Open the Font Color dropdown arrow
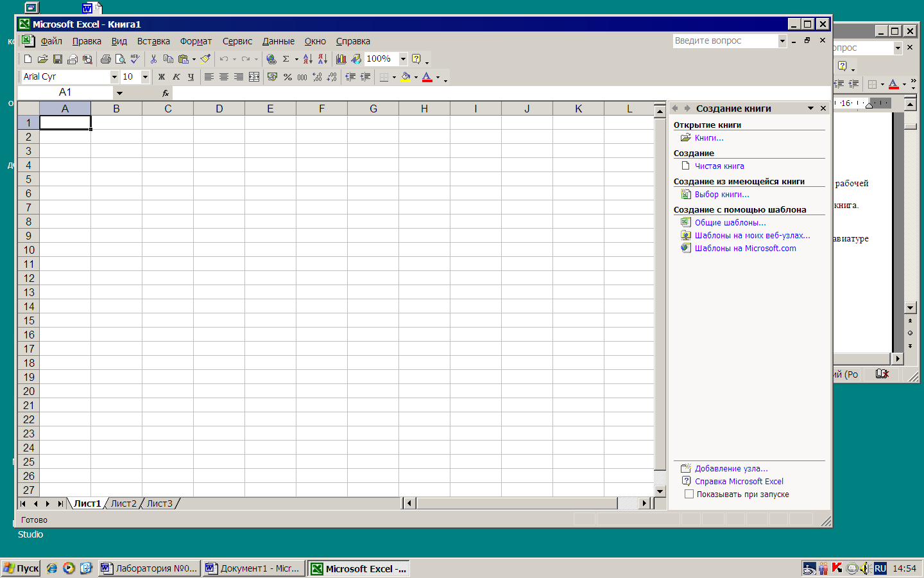Viewport: 924px width, 578px height. pyautogui.click(x=438, y=77)
